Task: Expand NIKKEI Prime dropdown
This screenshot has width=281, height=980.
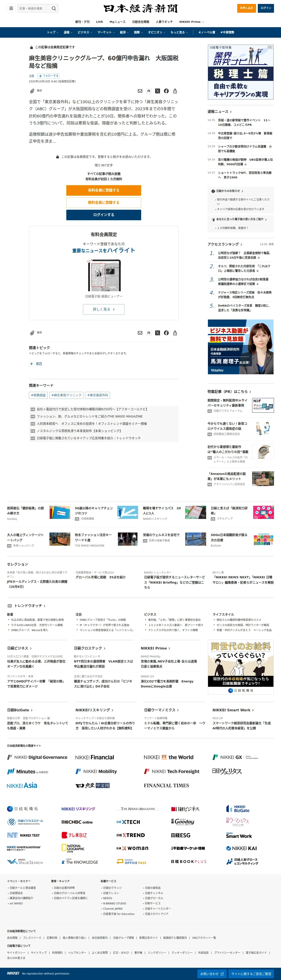Action: 192,22
